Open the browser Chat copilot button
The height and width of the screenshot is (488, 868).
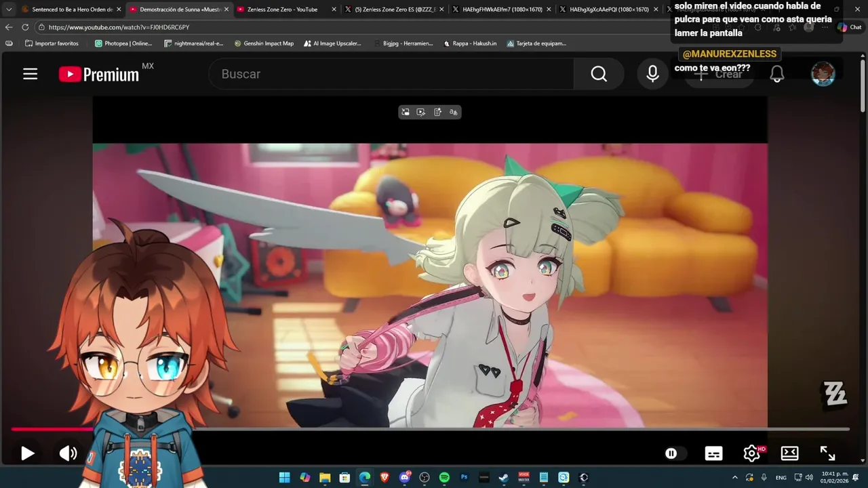pos(850,27)
